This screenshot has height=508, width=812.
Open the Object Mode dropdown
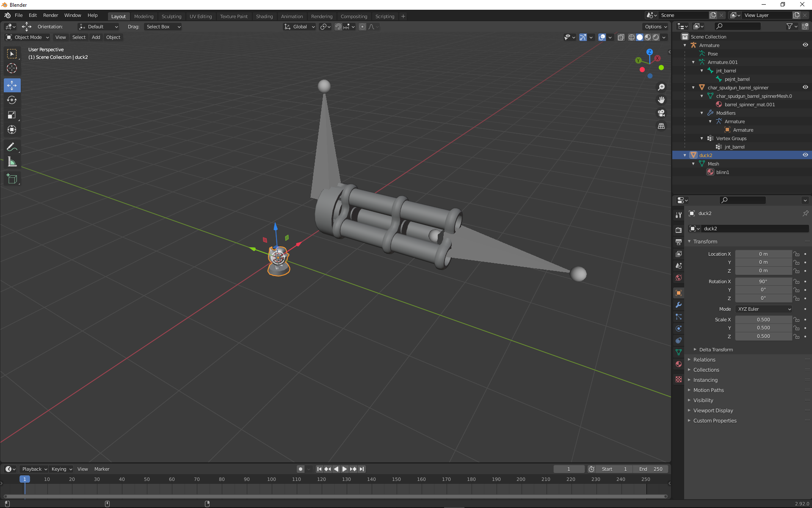(x=28, y=37)
